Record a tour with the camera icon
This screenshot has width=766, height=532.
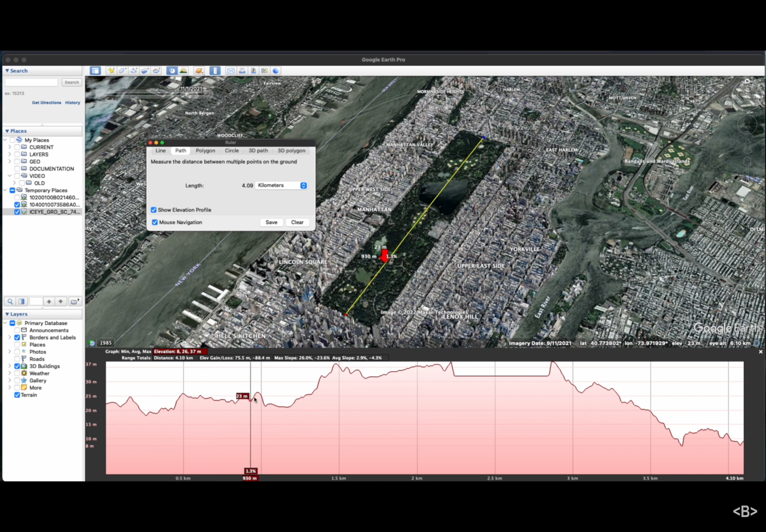[x=156, y=71]
